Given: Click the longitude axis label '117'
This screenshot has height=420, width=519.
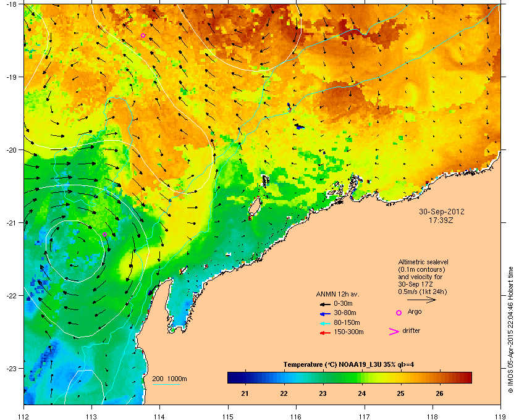Looking at the screenshot, I should (364, 416).
